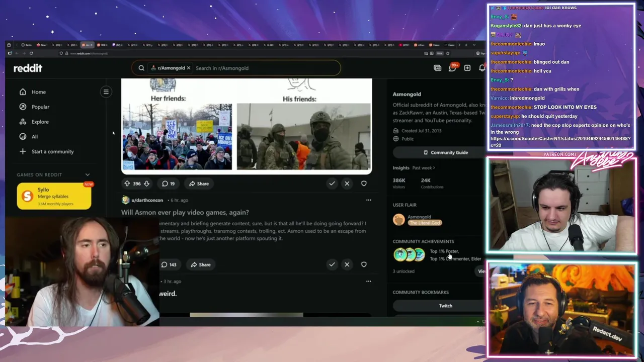Click the browser reload button
Image resolution: width=644 pixels, height=362 pixels.
(x=31, y=53)
